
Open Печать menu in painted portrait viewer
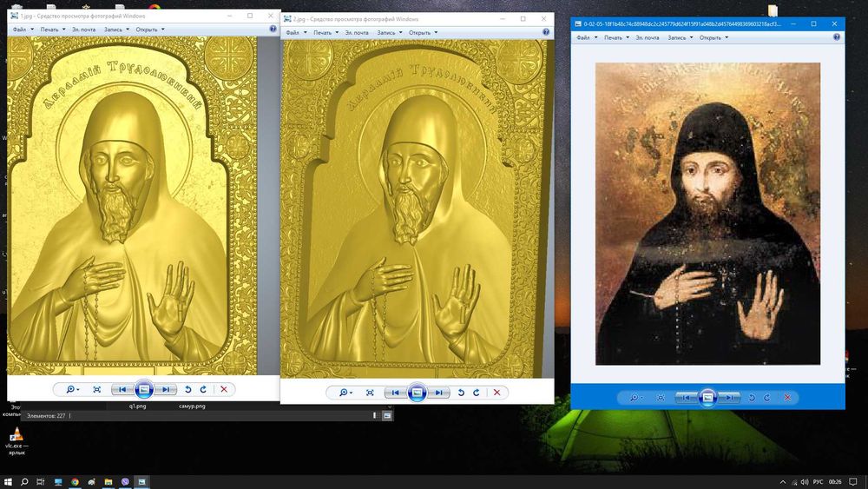[616, 37]
